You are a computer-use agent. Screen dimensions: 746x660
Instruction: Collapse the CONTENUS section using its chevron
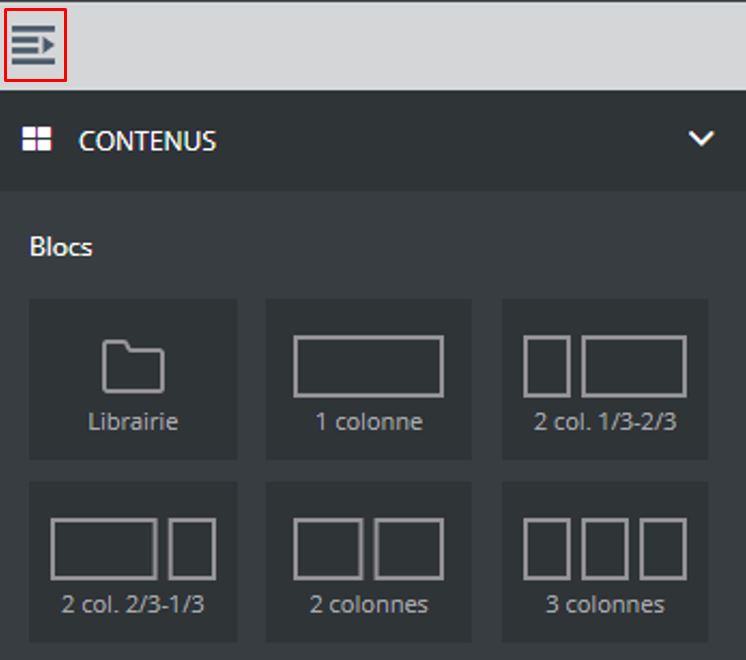[x=701, y=139]
